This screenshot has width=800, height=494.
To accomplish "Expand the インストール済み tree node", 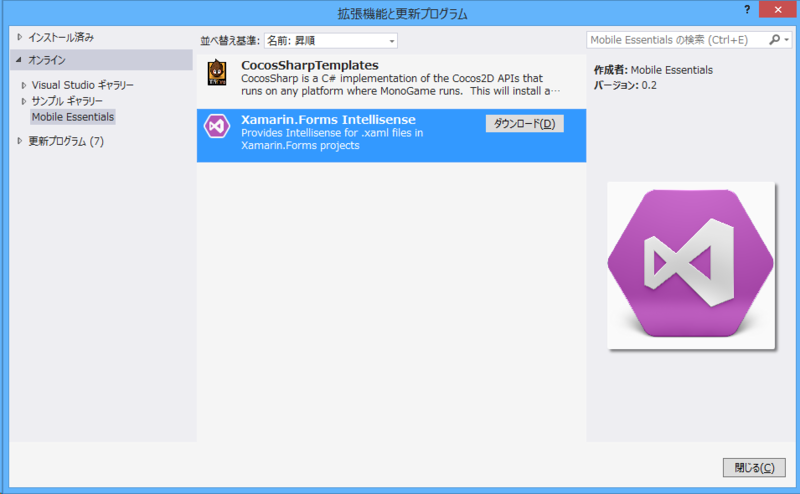I will (x=19, y=37).
